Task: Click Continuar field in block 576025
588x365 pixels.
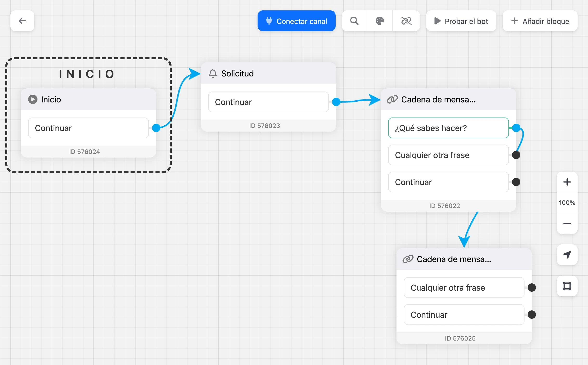Action: [464, 315]
